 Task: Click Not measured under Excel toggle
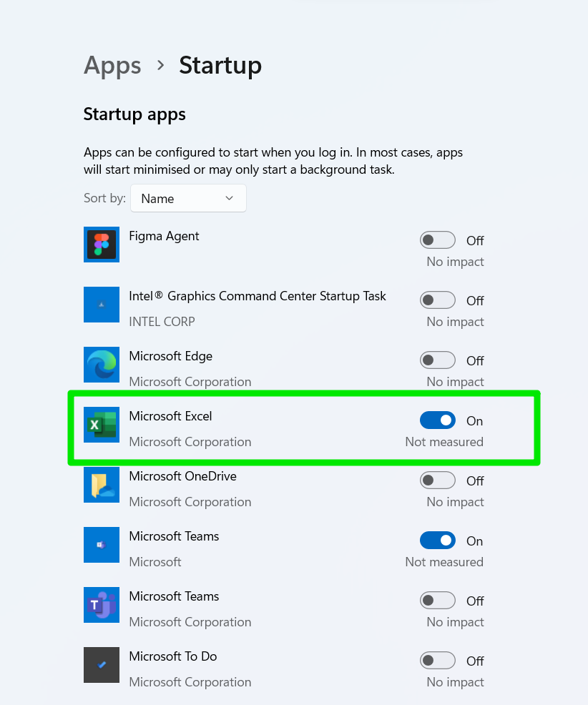(444, 442)
